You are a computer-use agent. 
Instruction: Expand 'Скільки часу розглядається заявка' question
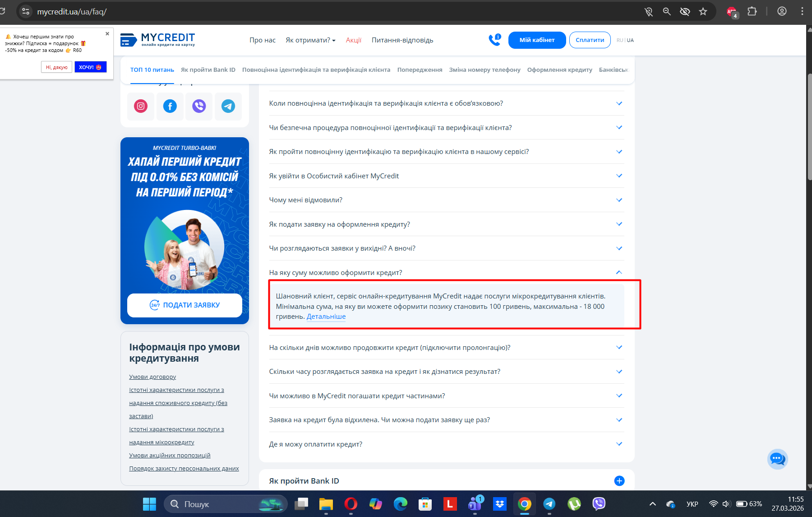(447, 372)
